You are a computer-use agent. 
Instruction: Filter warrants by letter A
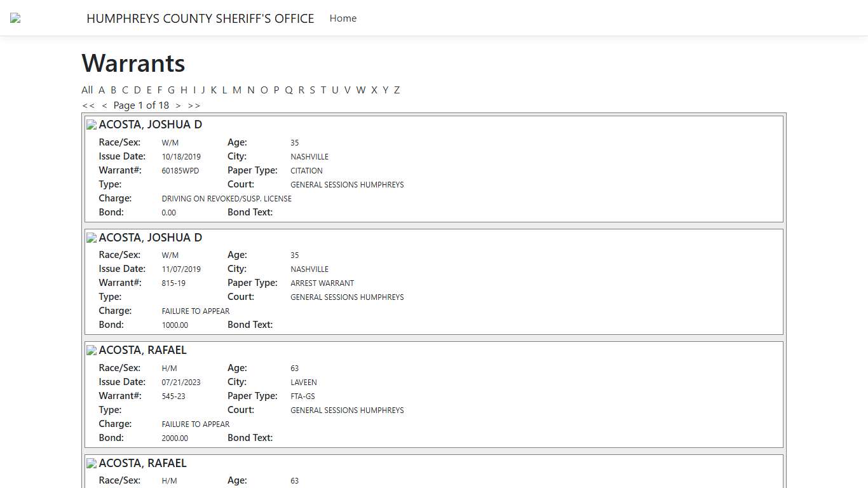[102, 90]
